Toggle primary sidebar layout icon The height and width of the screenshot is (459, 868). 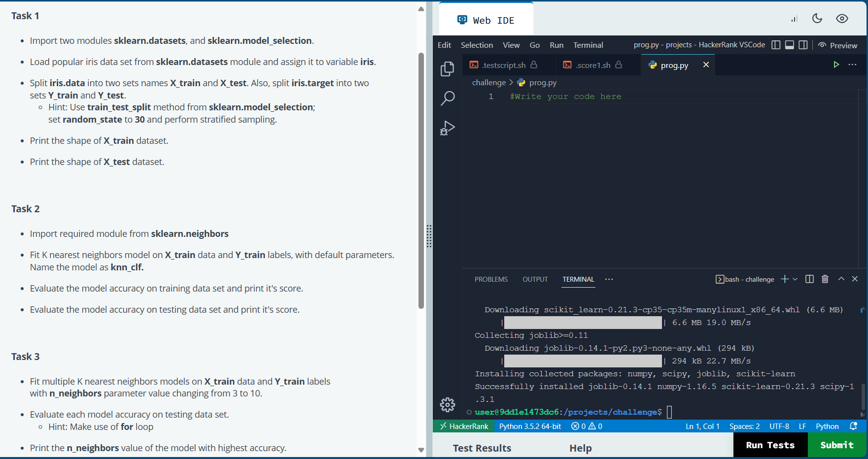(x=776, y=45)
